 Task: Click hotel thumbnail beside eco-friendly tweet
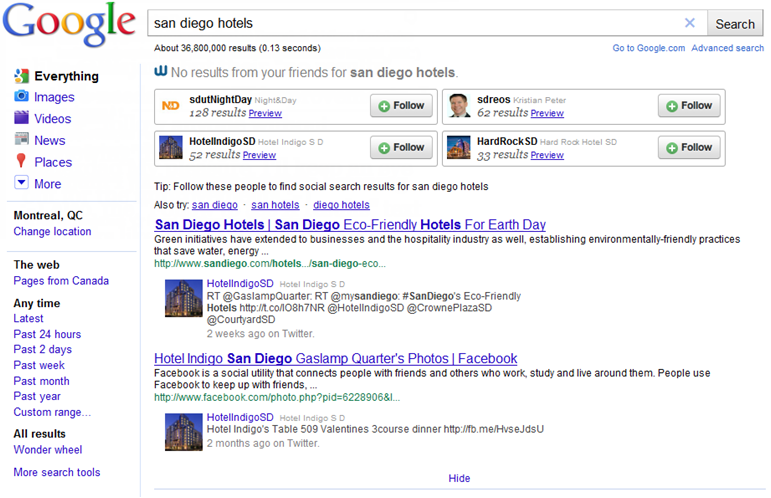(x=183, y=298)
